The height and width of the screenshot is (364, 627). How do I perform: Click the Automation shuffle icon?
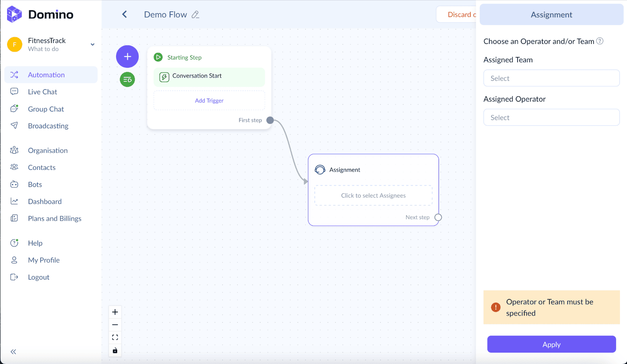pos(14,75)
